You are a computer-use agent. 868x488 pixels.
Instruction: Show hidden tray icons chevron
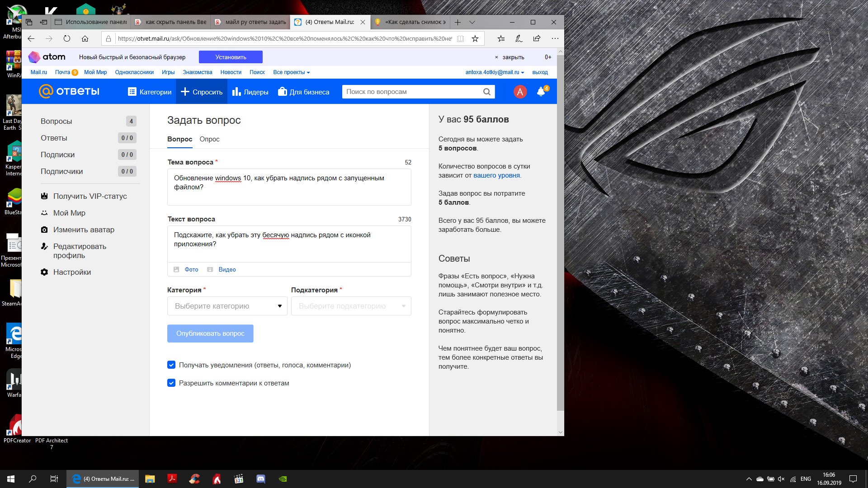pyautogui.click(x=749, y=479)
